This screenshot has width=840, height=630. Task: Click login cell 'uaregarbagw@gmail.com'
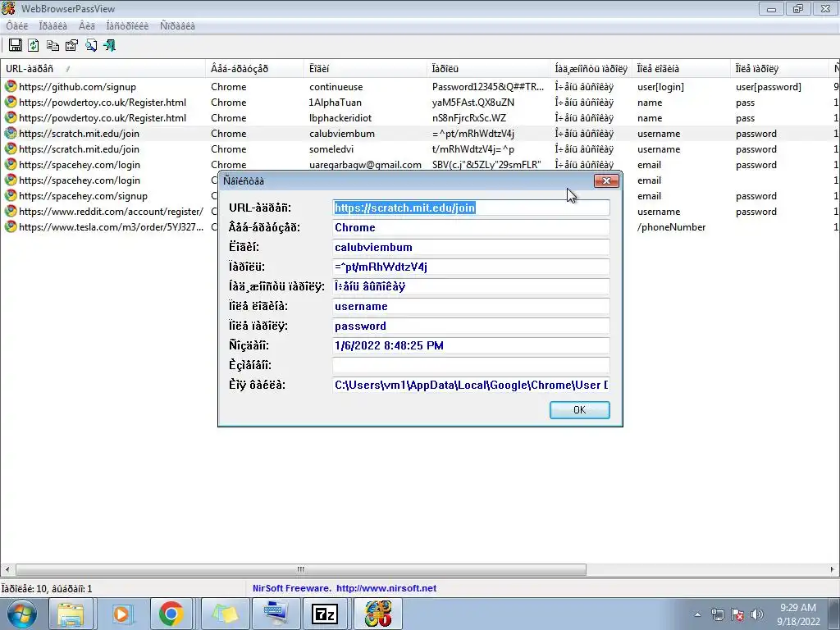coord(365,164)
